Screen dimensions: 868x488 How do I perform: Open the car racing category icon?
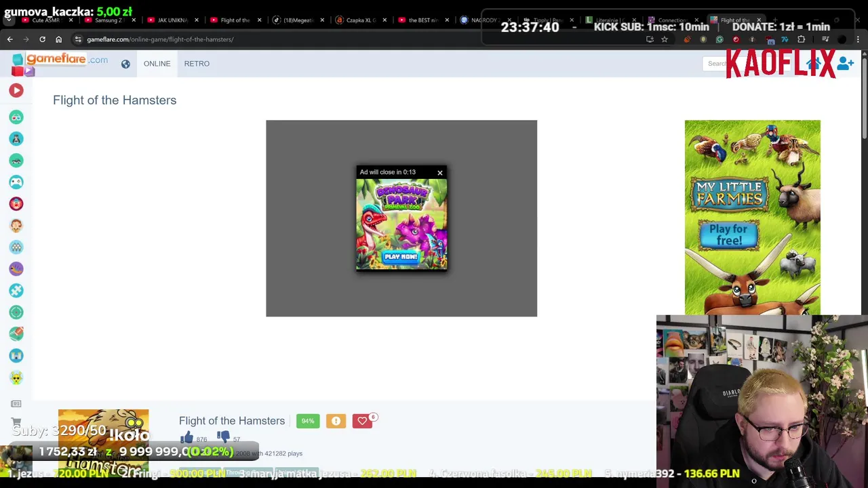click(x=16, y=161)
